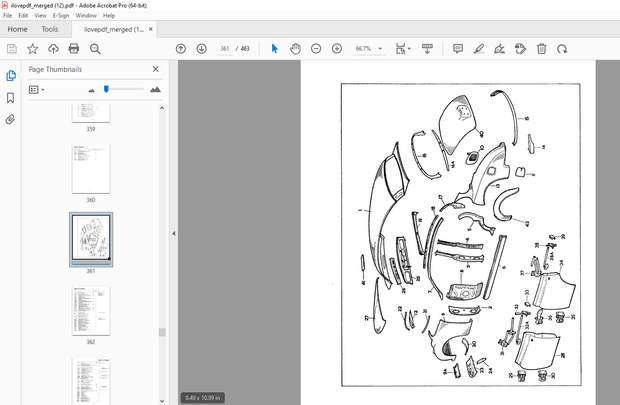This screenshot has width=620, height=405.
Task: Open the View menu
Action: pyautogui.click(x=40, y=15)
